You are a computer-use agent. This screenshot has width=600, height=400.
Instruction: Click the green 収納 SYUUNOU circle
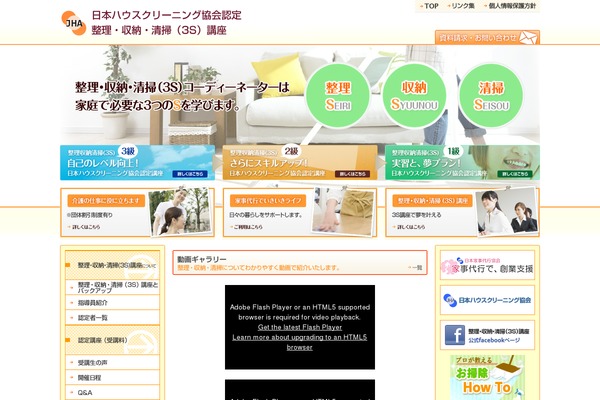coord(414,96)
